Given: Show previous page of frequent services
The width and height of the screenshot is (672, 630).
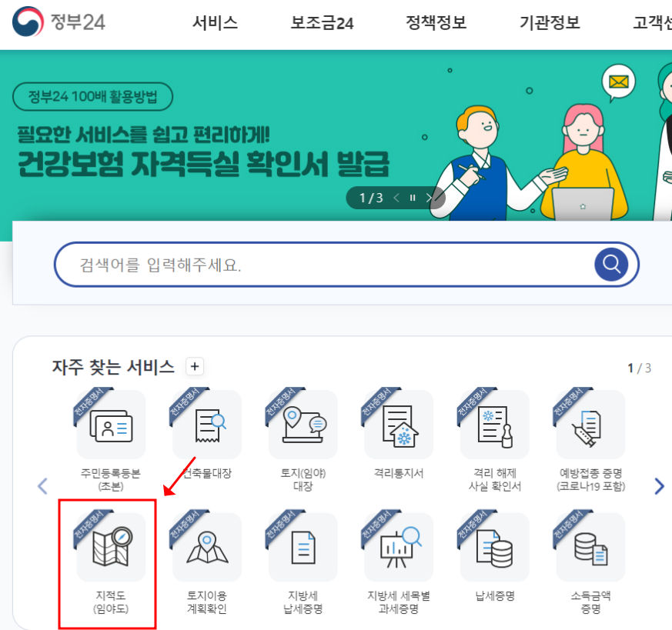Looking at the screenshot, I should point(42,485).
